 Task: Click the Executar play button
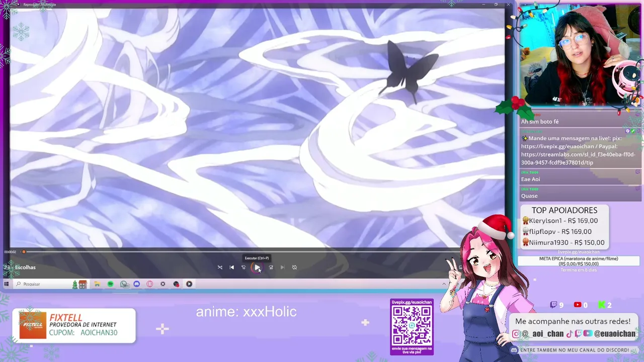pos(257,267)
